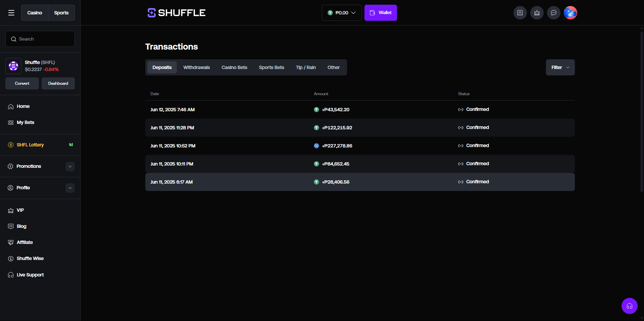The width and height of the screenshot is (644, 321).
Task: Click the SHFL Lottery coin icon
Action: pos(11,145)
